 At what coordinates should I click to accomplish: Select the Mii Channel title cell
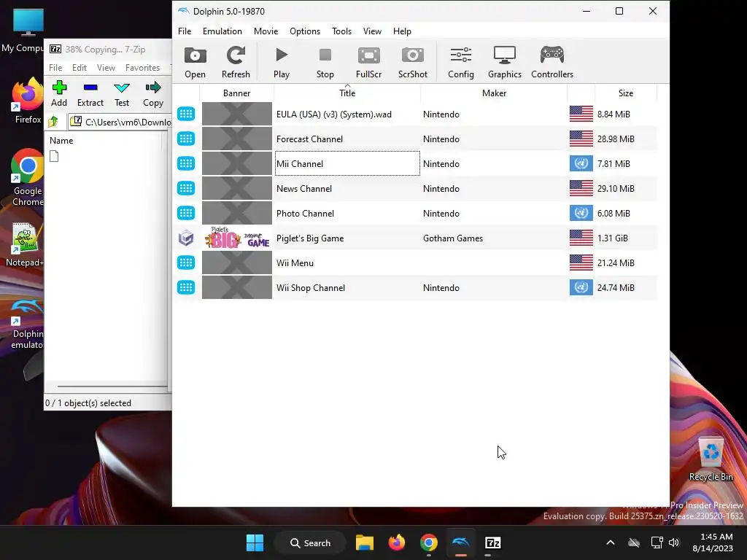347,163
